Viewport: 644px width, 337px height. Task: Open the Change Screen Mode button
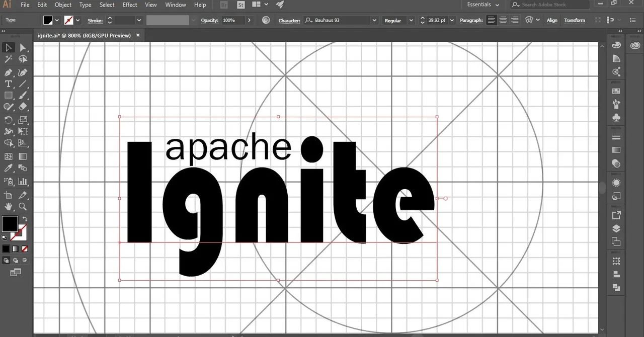click(x=16, y=273)
